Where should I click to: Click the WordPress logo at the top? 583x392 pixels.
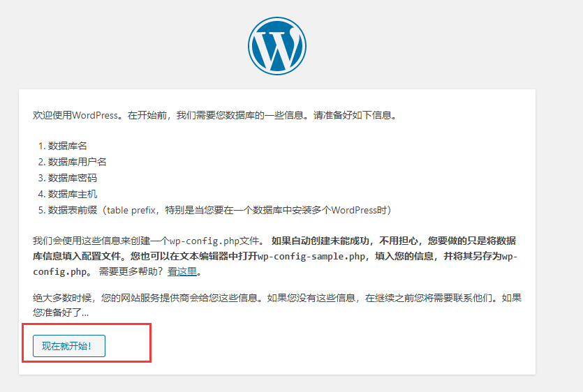click(276, 45)
